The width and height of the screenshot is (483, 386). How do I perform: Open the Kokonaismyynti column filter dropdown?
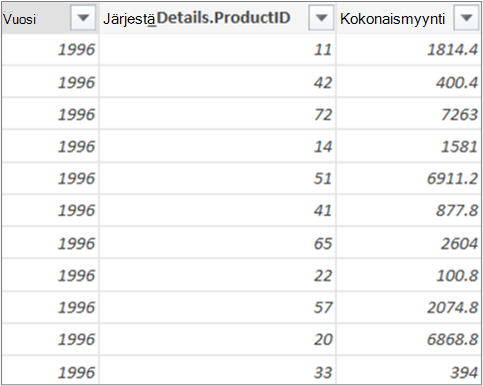click(x=466, y=18)
